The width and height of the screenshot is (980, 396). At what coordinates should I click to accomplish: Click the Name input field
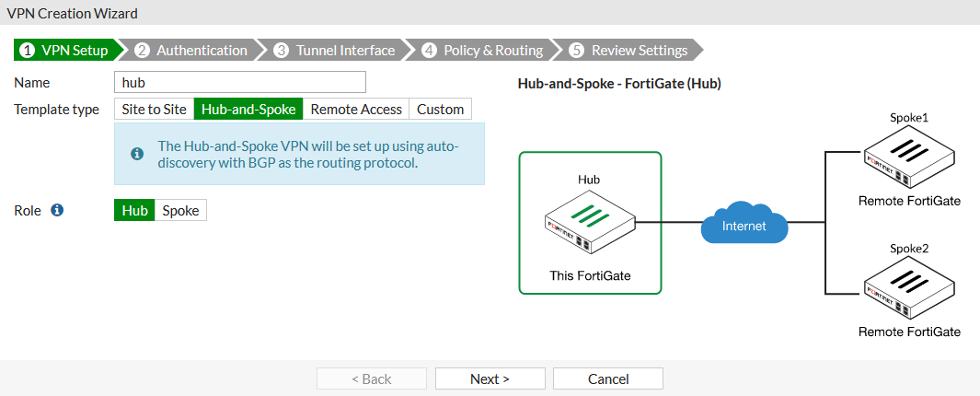(239, 82)
